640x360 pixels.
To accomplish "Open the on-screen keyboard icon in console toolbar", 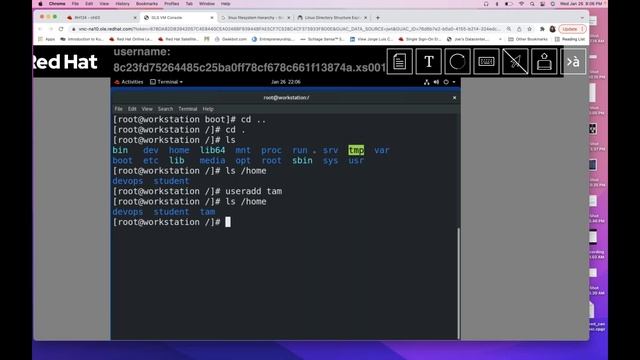I will click(x=486, y=62).
